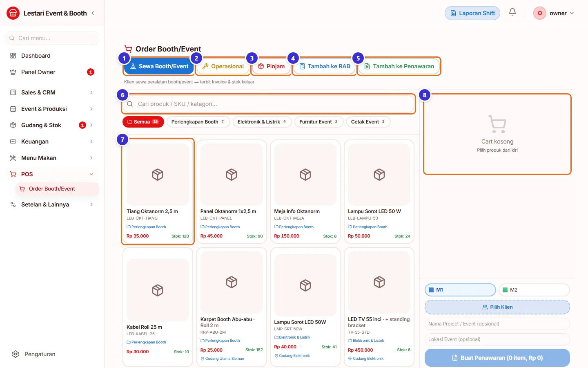Click the Lokasi Event input field
This screenshot has width=588, height=368.
[x=497, y=339]
